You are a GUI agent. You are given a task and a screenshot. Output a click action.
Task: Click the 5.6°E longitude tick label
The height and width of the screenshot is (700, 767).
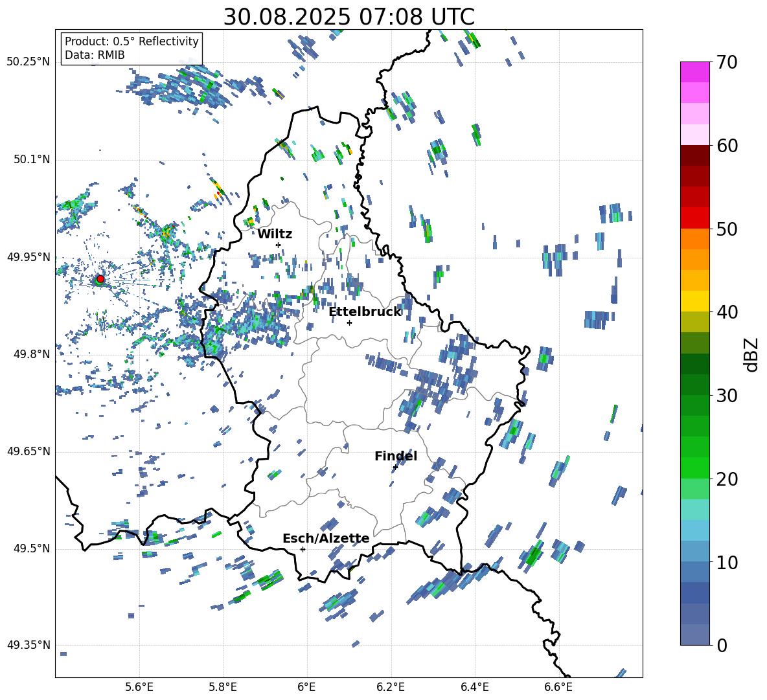pos(139,687)
